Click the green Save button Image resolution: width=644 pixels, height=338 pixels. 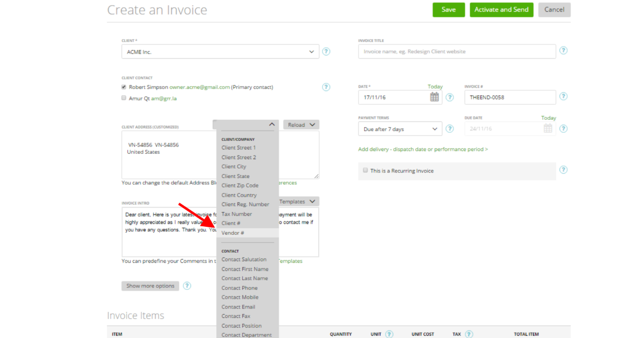(x=449, y=10)
